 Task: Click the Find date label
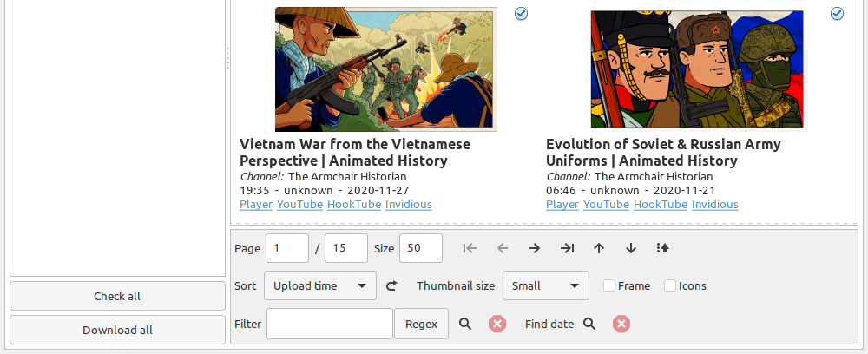(x=549, y=324)
